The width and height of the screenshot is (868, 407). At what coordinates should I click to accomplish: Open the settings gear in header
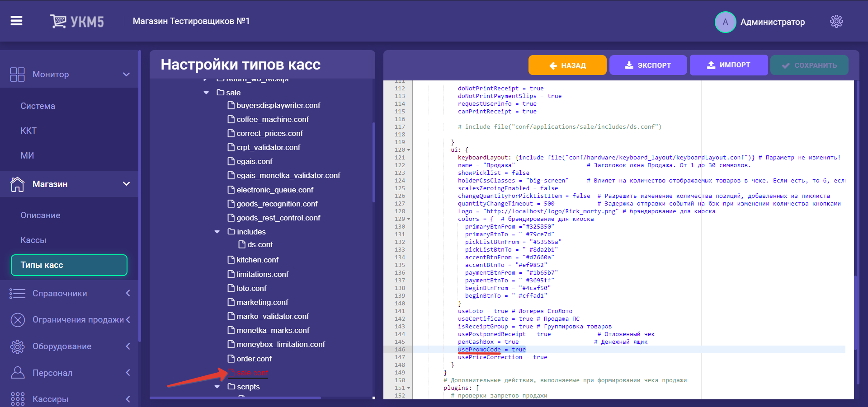tap(836, 21)
